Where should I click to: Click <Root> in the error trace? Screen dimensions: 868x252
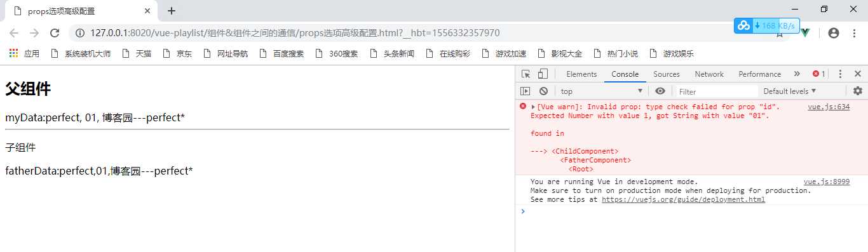point(581,169)
